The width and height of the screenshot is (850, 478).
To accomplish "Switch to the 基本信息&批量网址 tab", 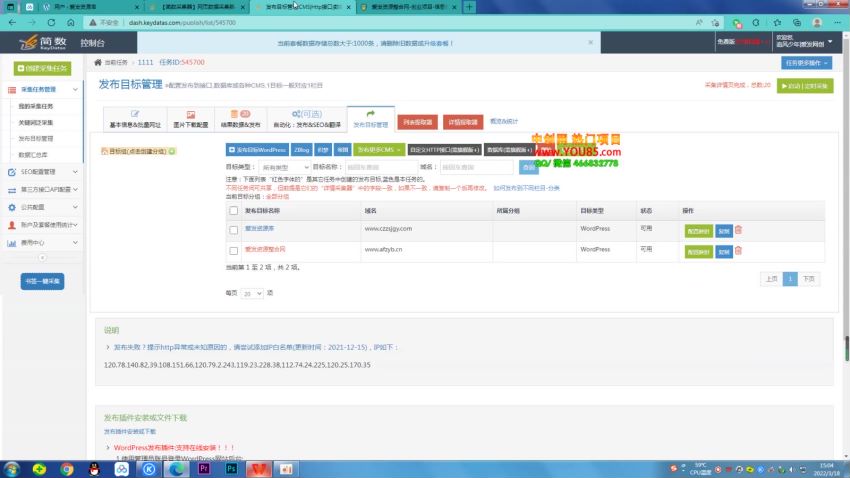I will pyautogui.click(x=135, y=119).
